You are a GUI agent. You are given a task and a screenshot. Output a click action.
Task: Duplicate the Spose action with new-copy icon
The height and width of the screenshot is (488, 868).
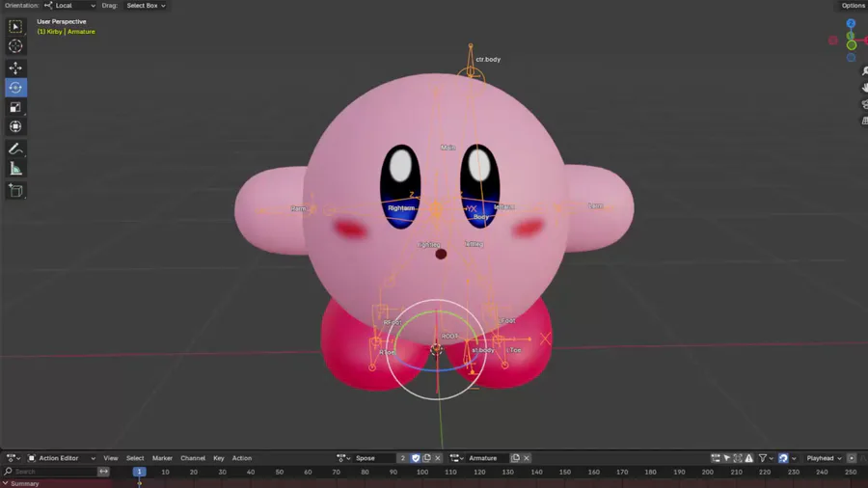pos(427,458)
